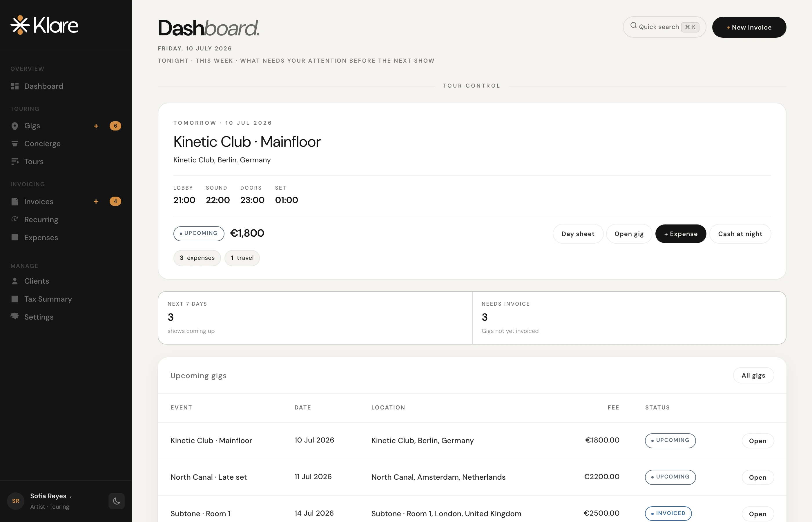Click the INVOICED status badge
The image size is (812, 522).
pos(668,514)
